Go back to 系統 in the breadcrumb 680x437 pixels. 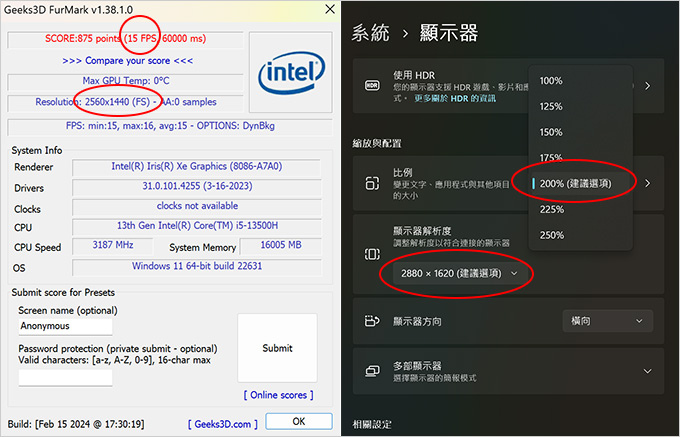[x=371, y=33]
